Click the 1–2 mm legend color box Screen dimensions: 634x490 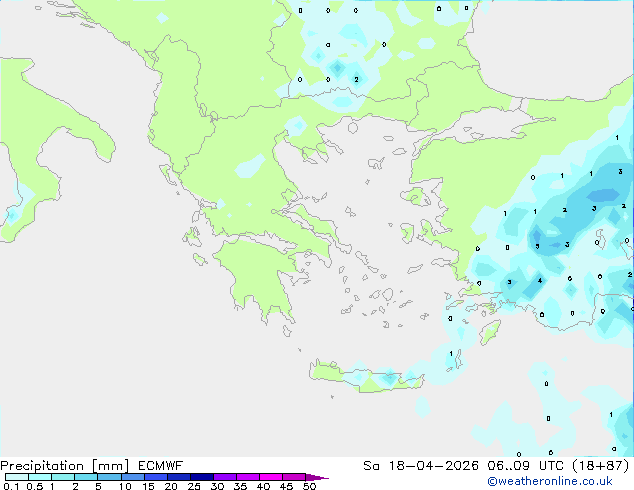pos(63,477)
